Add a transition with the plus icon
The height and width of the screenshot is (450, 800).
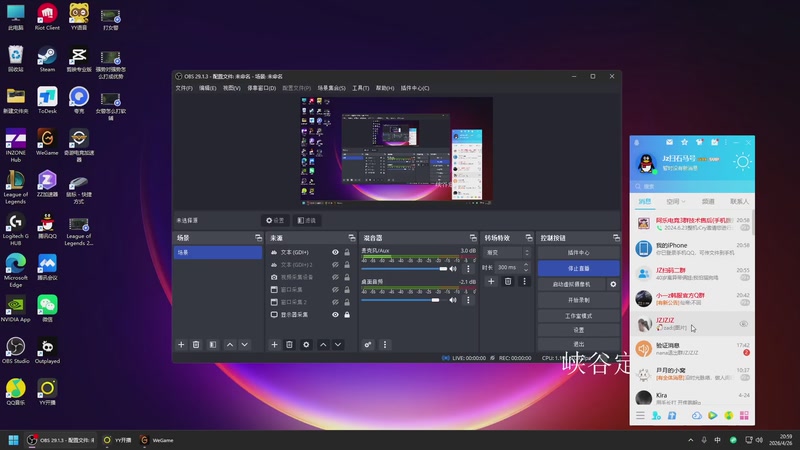pos(491,281)
